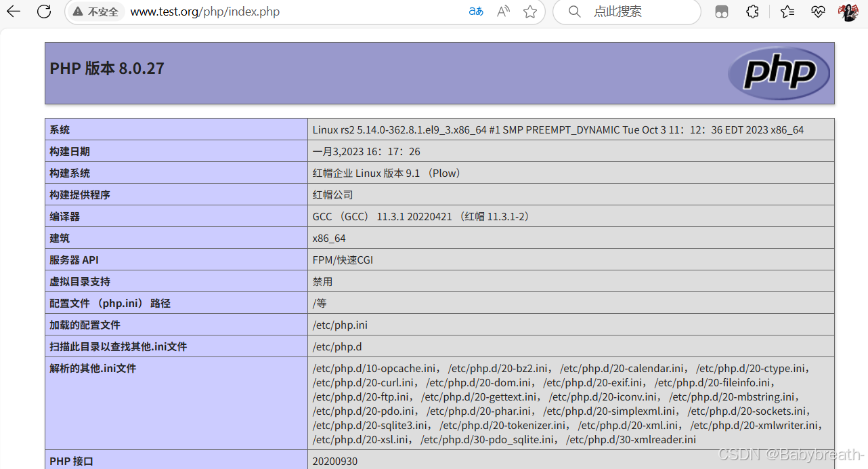Image resolution: width=868 pixels, height=469 pixels.
Task: Open the split screen icon in toolbar
Action: 722,12
